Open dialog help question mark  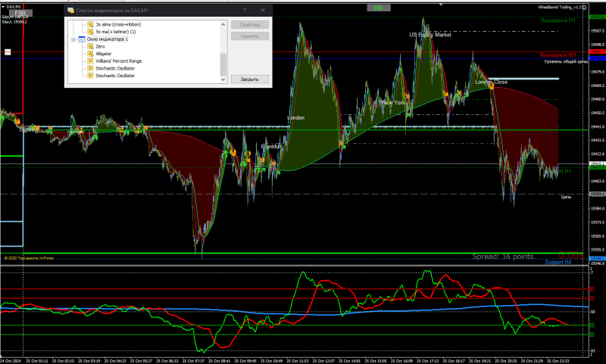(244, 11)
